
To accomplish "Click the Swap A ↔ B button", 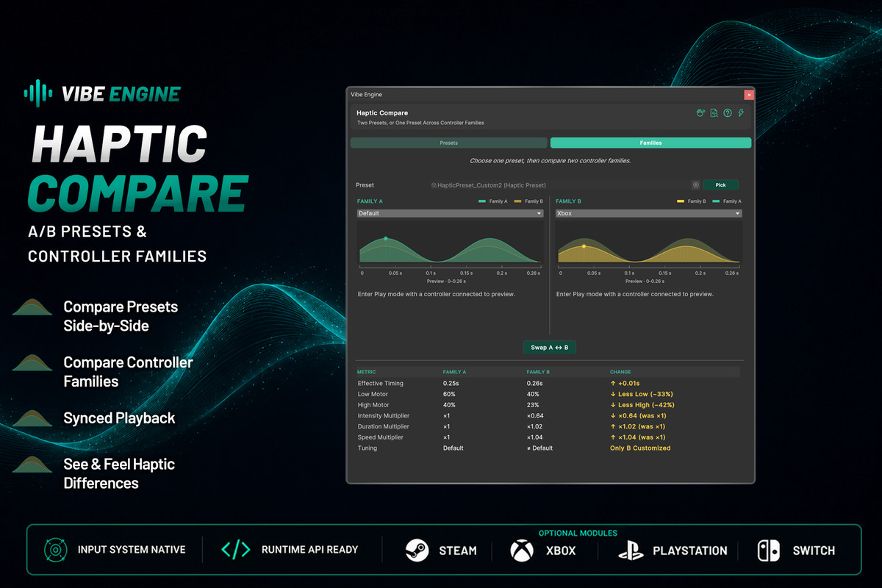I will tap(549, 347).
